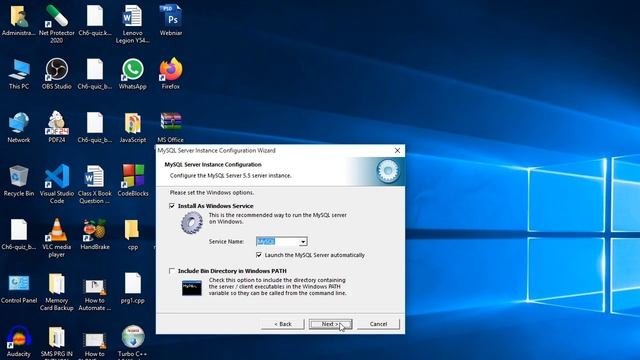Go back with the Back button
The height and width of the screenshot is (360, 640).
pyautogui.click(x=282, y=324)
